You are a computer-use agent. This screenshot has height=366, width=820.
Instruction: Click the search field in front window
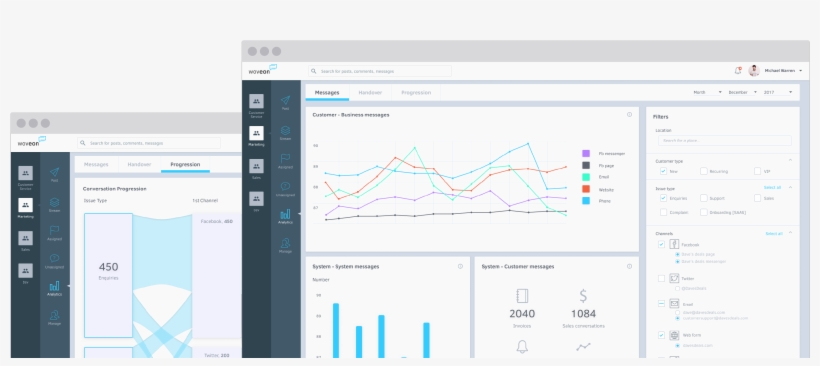(380, 71)
